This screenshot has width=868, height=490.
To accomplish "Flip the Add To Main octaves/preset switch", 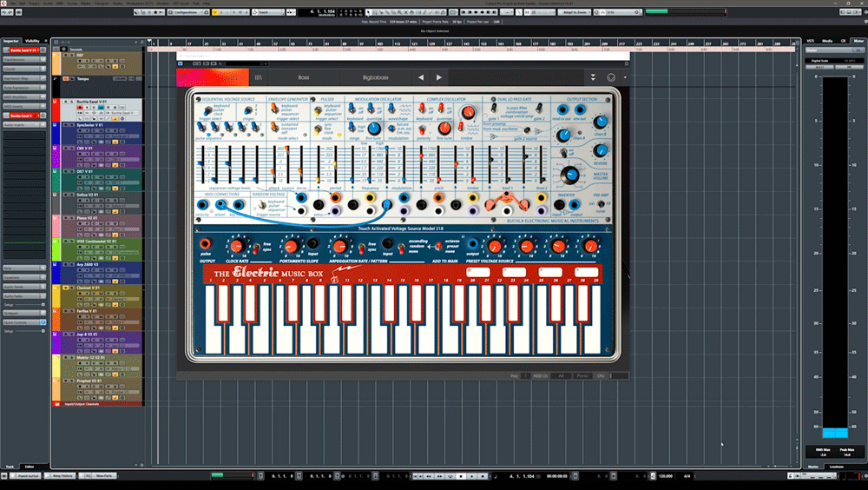I will pyautogui.click(x=439, y=247).
